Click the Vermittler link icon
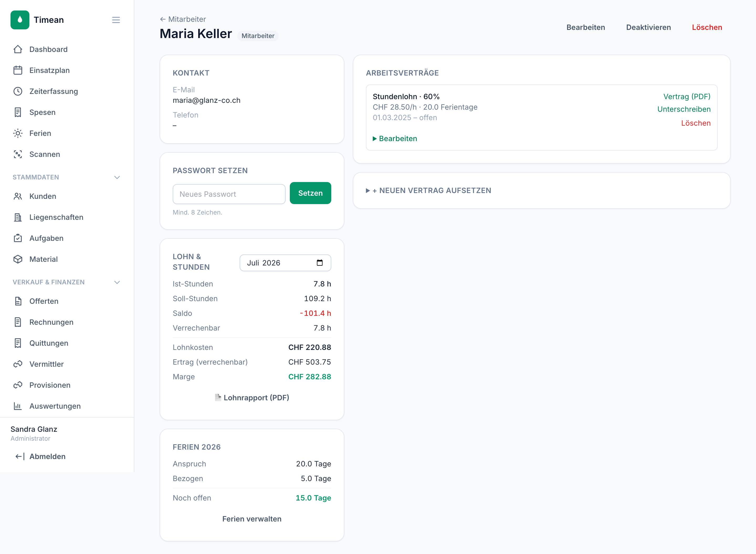 tap(18, 364)
